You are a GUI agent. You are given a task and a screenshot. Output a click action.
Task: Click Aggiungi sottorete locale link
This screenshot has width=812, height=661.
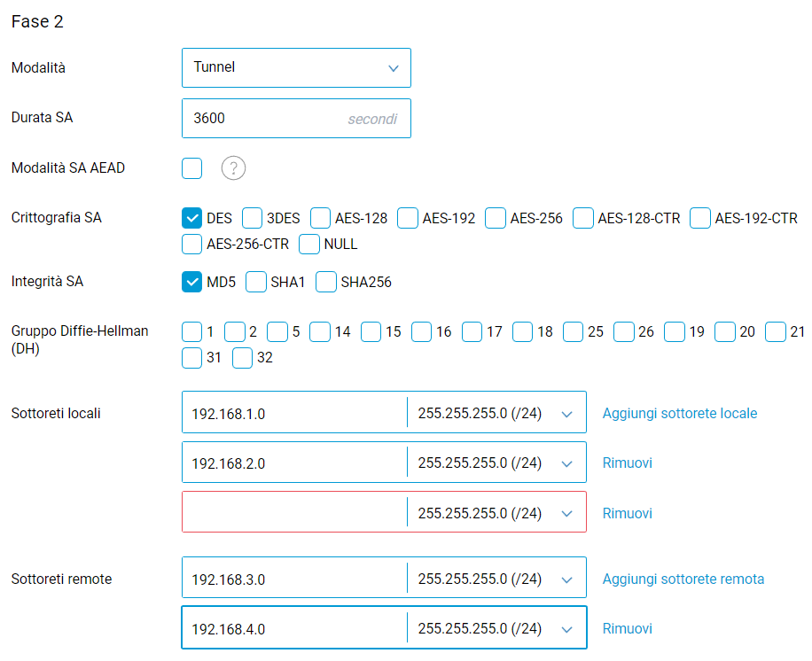(680, 413)
